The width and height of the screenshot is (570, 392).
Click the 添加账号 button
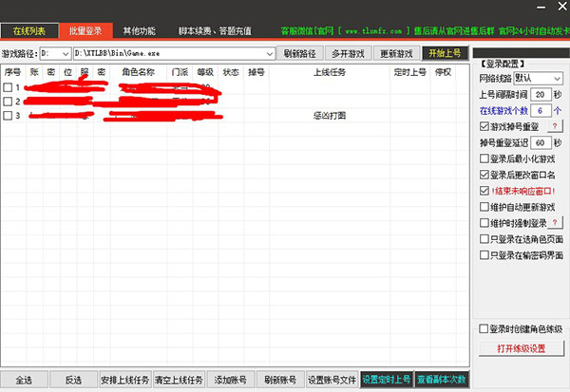231,380
